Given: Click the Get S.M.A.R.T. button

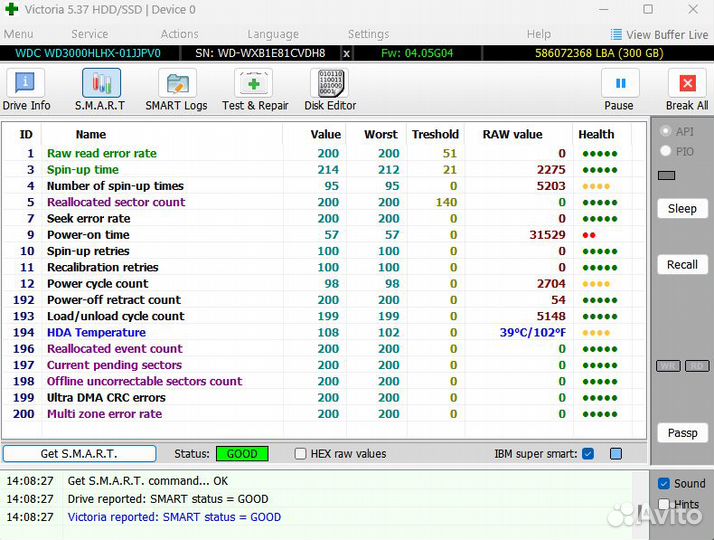Looking at the screenshot, I should [x=79, y=454].
